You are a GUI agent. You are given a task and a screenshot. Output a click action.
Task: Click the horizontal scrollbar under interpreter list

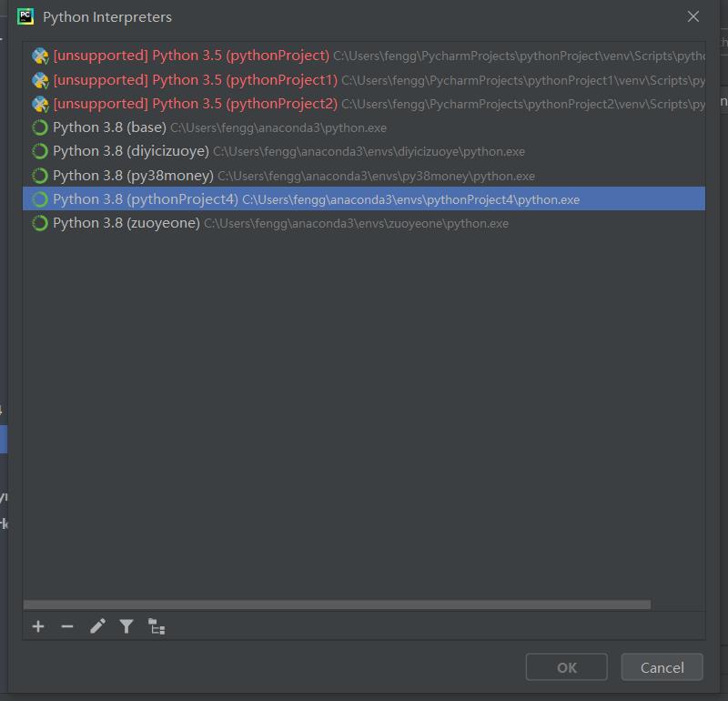click(337, 604)
